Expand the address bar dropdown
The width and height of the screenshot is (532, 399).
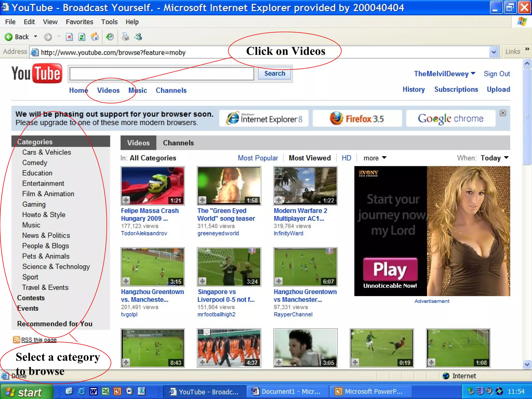click(x=494, y=52)
